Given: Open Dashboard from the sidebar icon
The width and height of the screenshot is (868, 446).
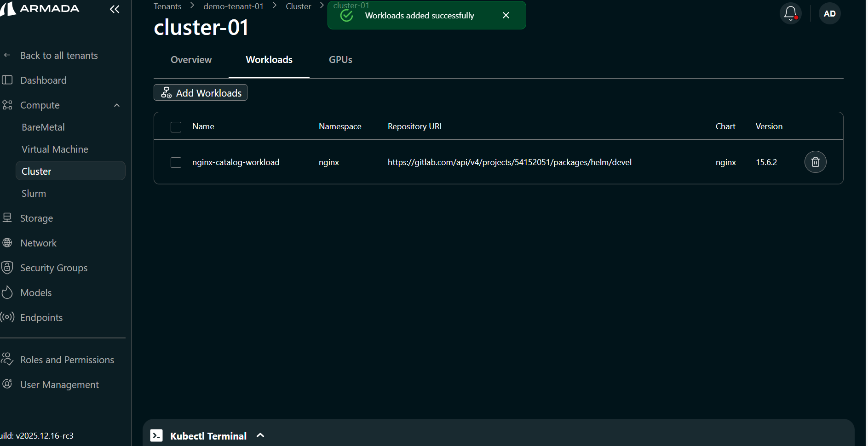Looking at the screenshot, I should [x=7, y=80].
